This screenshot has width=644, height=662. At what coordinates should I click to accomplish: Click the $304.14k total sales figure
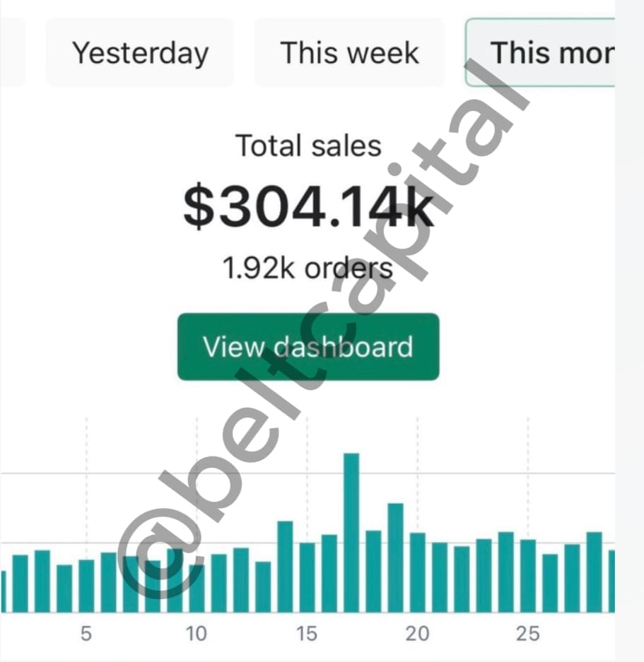(x=308, y=207)
